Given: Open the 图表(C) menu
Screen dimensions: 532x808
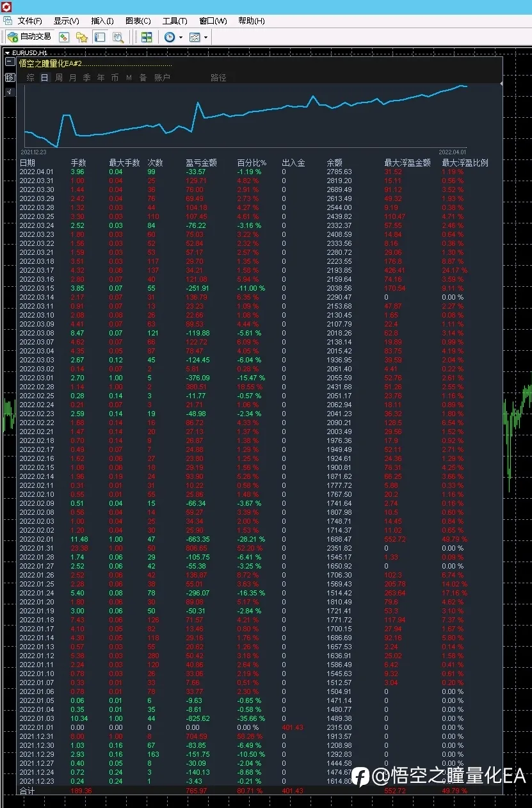Looking at the screenshot, I should [x=138, y=21].
